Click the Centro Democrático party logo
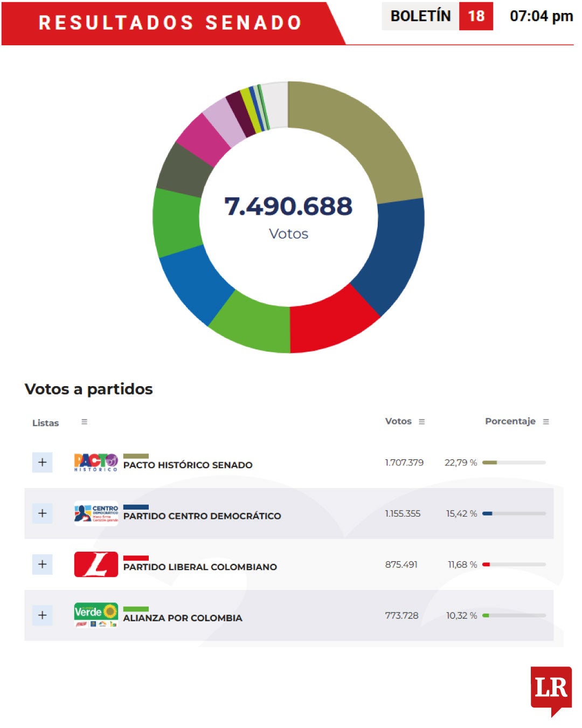Screen dimensions: 582x728 [95, 513]
